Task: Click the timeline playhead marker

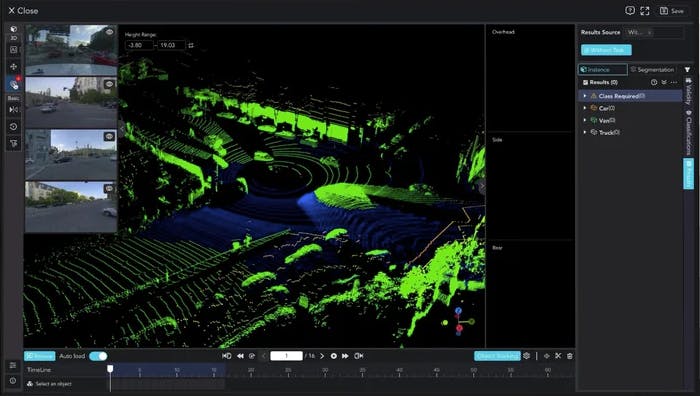Action: tap(110, 369)
